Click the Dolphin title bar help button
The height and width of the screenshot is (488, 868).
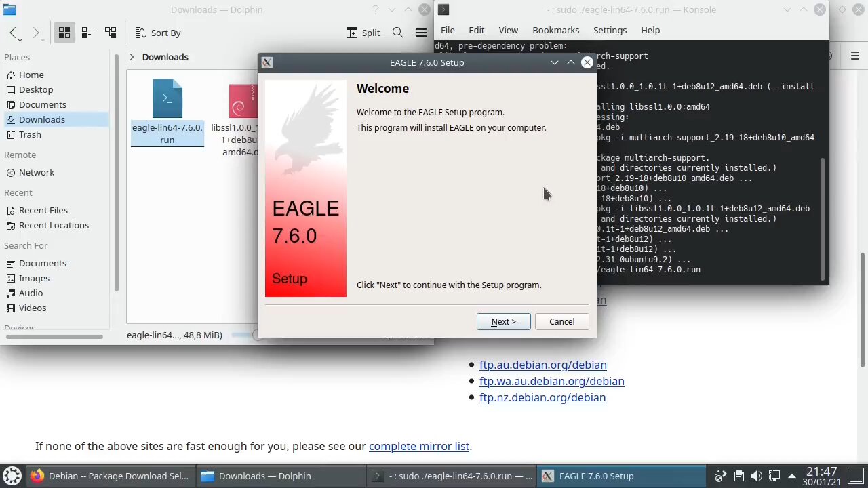click(x=375, y=9)
